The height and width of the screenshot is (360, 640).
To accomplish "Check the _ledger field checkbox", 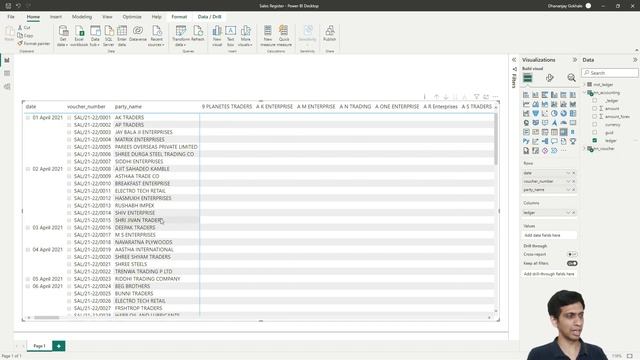I will (594, 100).
